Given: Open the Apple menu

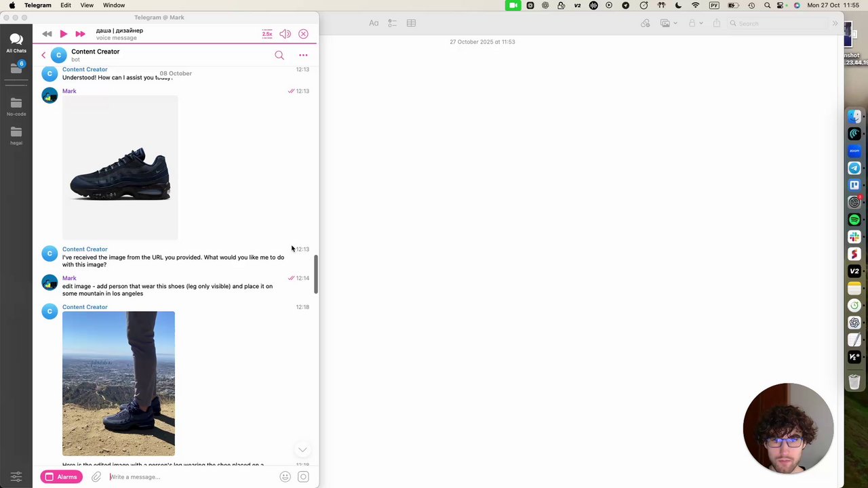Looking at the screenshot, I should 12,5.
